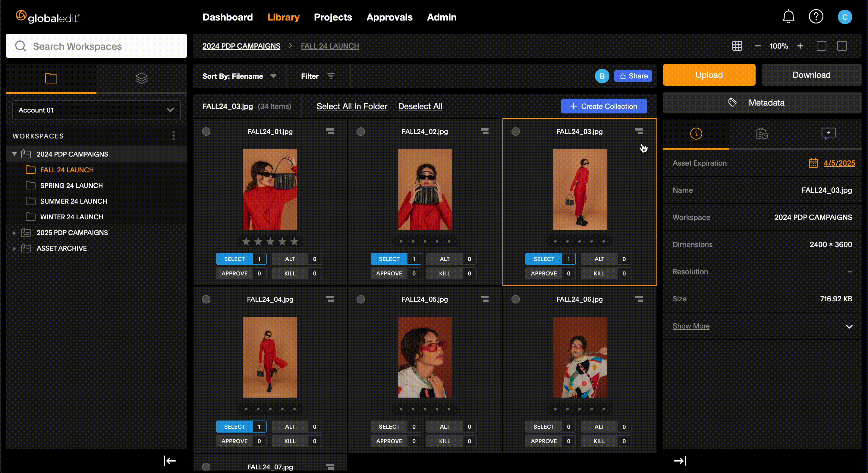Open the info tab in details panel
This screenshot has height=473, width=868.
696,134
